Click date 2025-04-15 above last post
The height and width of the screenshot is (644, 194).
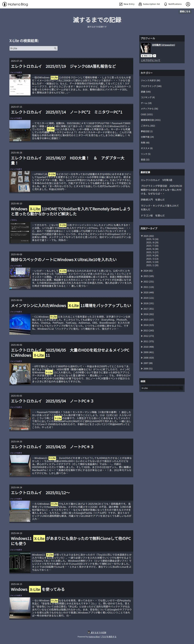point(16,584)
